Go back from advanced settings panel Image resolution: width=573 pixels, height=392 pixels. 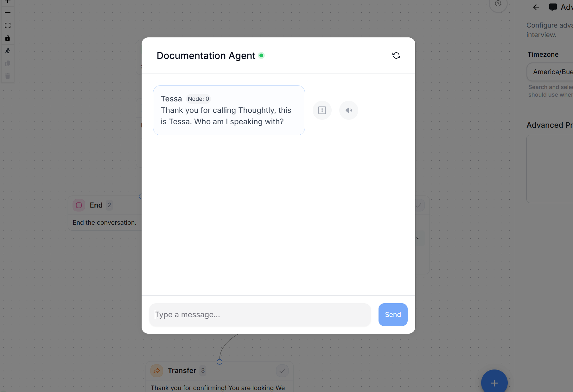[x=536, y=7]
